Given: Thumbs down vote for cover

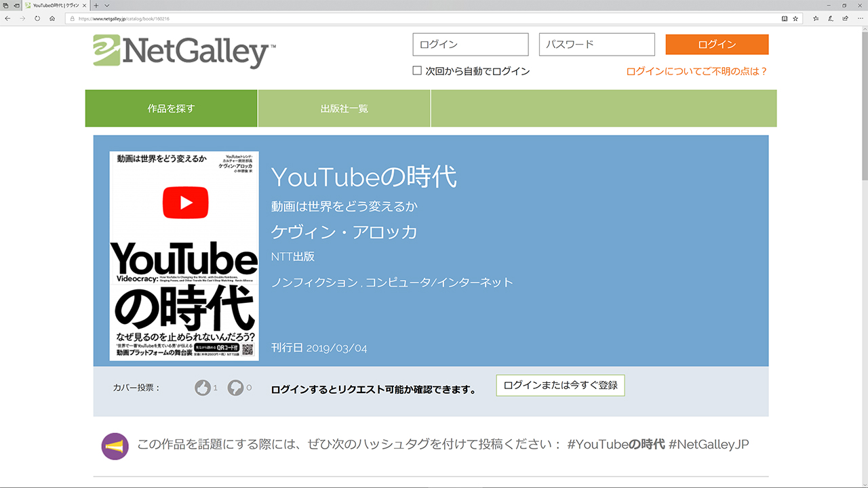Looking at the screenshot, I should (x=235, y=388).
